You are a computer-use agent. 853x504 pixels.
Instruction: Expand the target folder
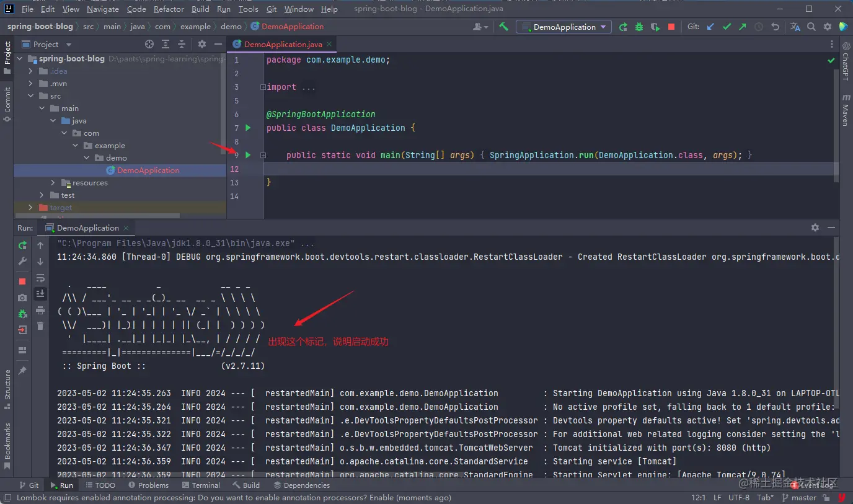pos(30,208)
